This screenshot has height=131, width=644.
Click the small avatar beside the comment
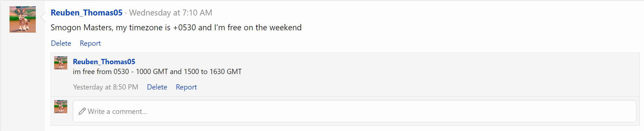[x=61, y=63]
